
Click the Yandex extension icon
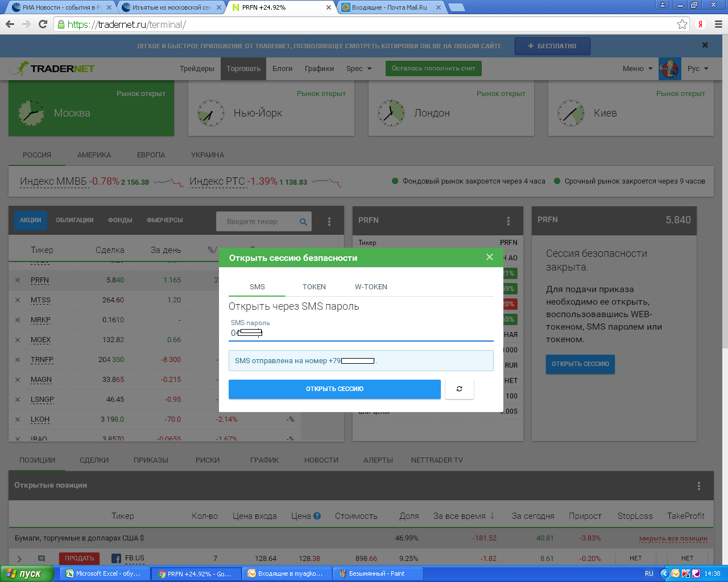point(701,24)
